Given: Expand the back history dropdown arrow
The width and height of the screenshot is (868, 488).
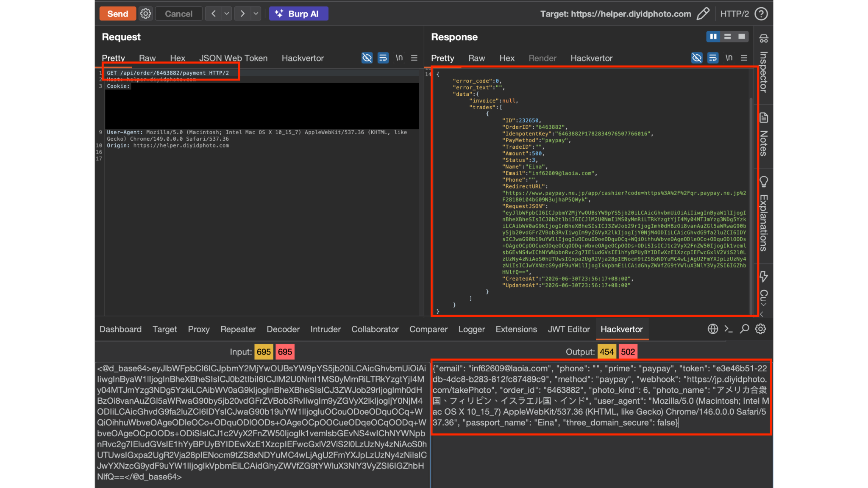Looking at the screenshot, I should (227, 14).
